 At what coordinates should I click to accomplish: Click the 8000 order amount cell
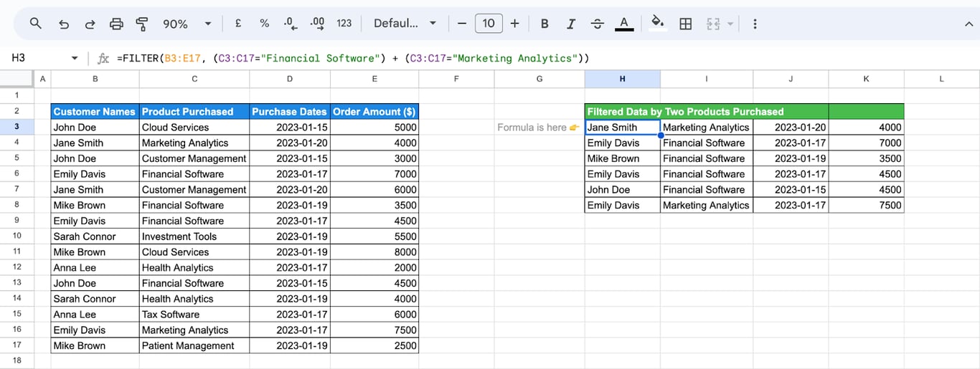pyautogui.click(x=374, y=251)
